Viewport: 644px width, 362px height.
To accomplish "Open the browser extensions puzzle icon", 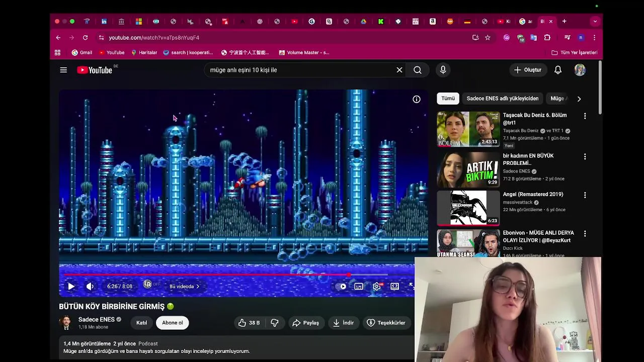I will click(547, 38).
